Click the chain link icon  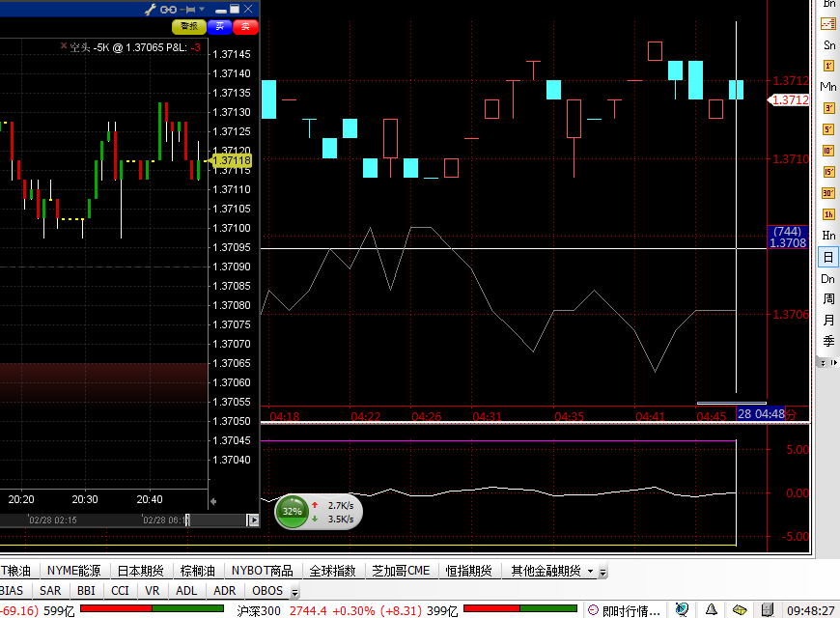168,9
